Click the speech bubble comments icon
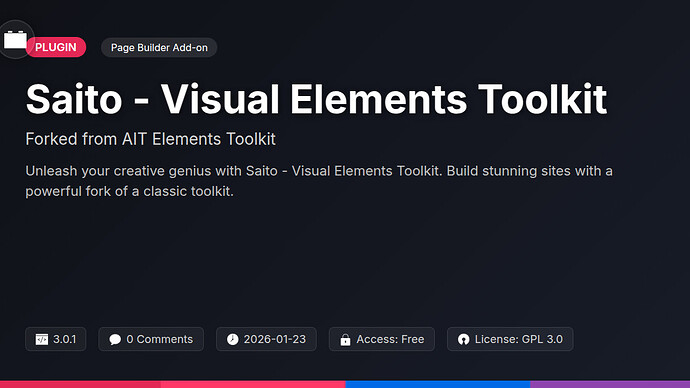Image resolution: width=690 pixels, height=388 pixels. click(115, 339)
